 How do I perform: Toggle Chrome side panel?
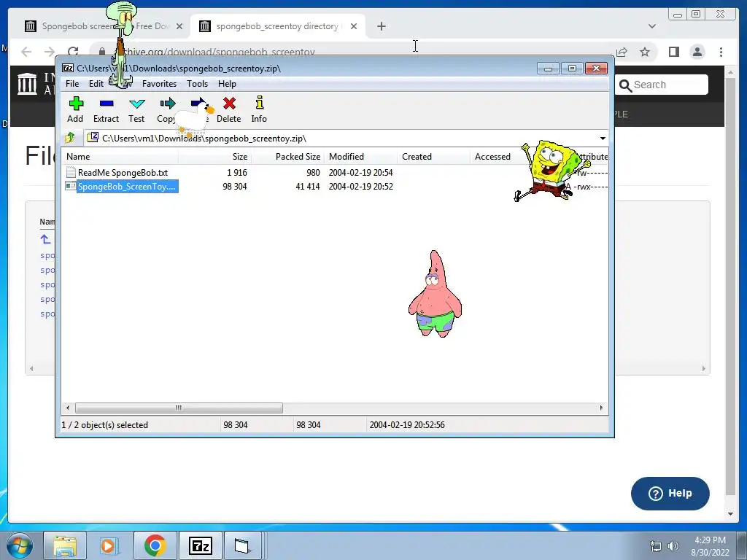click(673, 52)
